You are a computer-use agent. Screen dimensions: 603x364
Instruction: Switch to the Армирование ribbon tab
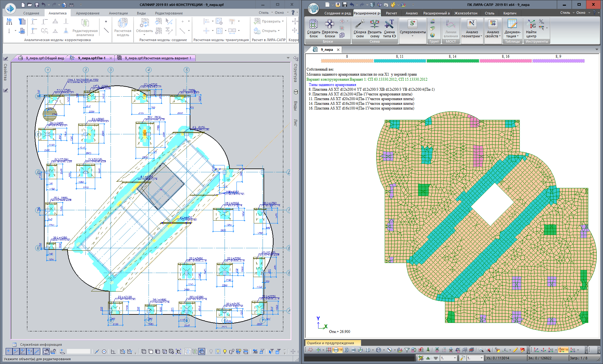coord(88,13)
